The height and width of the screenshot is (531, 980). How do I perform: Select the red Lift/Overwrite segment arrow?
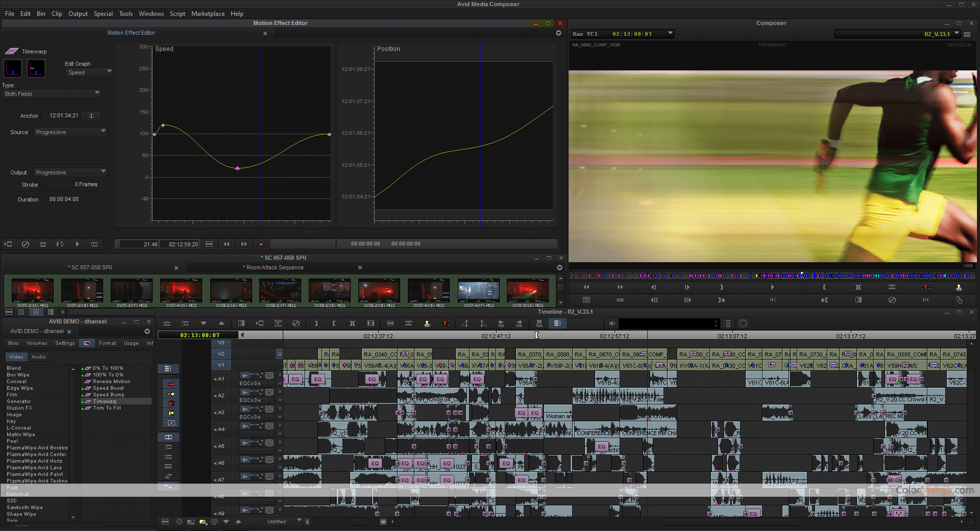171,384
